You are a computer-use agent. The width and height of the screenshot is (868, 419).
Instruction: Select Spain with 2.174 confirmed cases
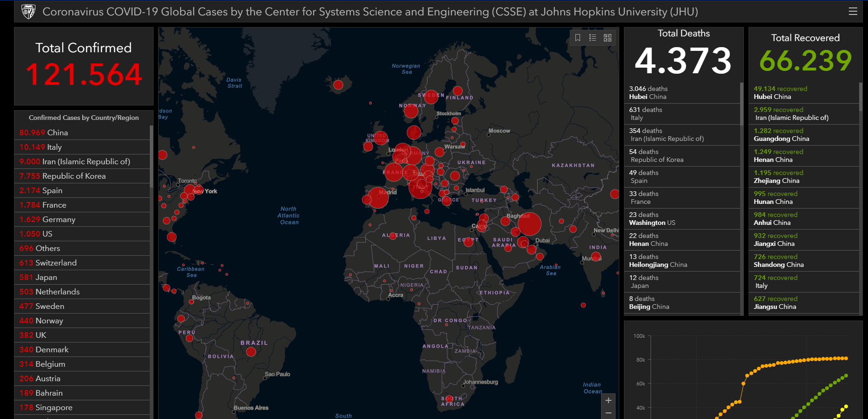pos(82,190)
